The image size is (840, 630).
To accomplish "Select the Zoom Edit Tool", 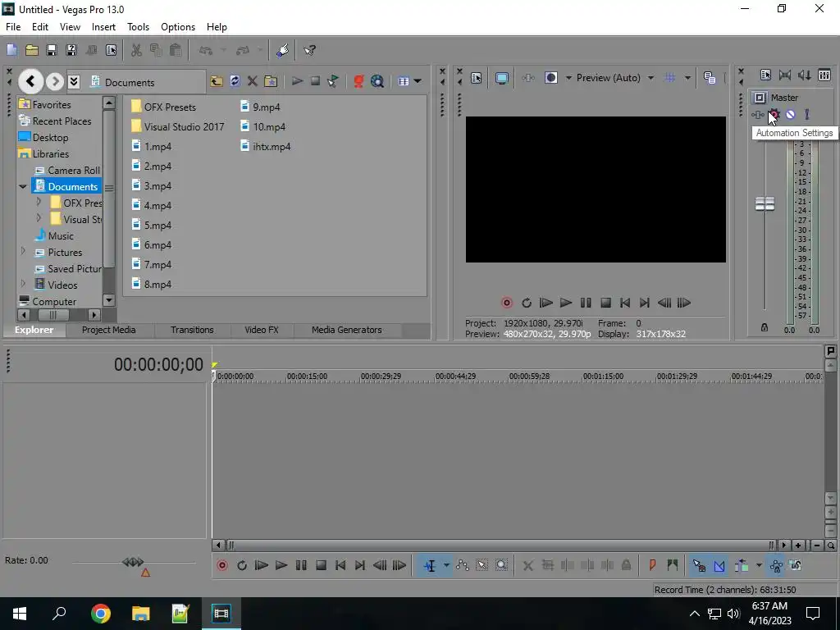I will [501, 566].
